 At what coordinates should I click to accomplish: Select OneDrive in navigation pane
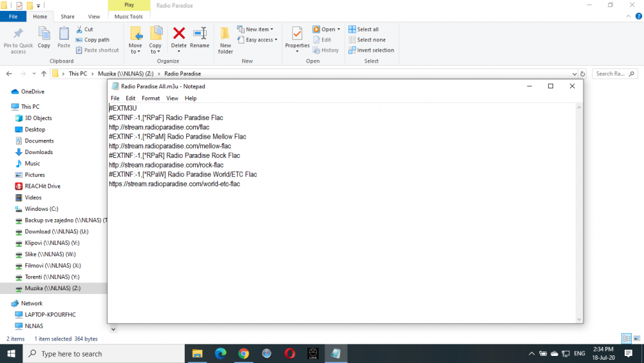[x=28, y=92]
